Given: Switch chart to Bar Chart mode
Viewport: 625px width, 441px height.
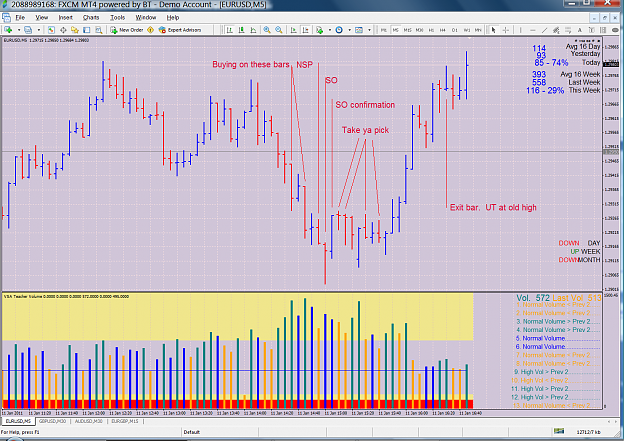Looking at the screenshot, I should coord(230,30).
